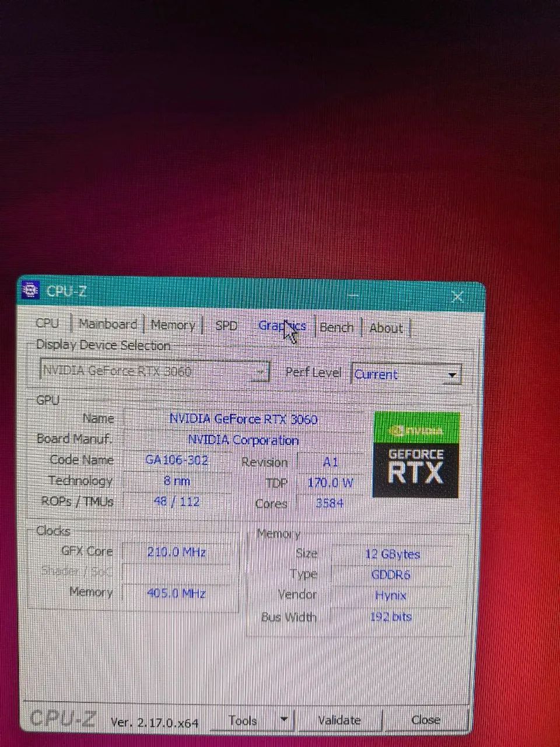Click the code name GA106-302 value
This screenshot has height=747, width=560.
(x=177, y=460)
